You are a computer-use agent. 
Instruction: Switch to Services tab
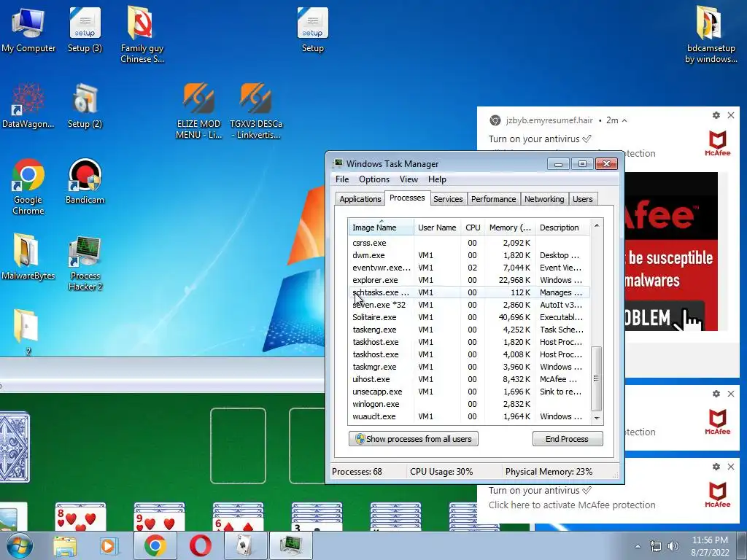coord(448,199)
